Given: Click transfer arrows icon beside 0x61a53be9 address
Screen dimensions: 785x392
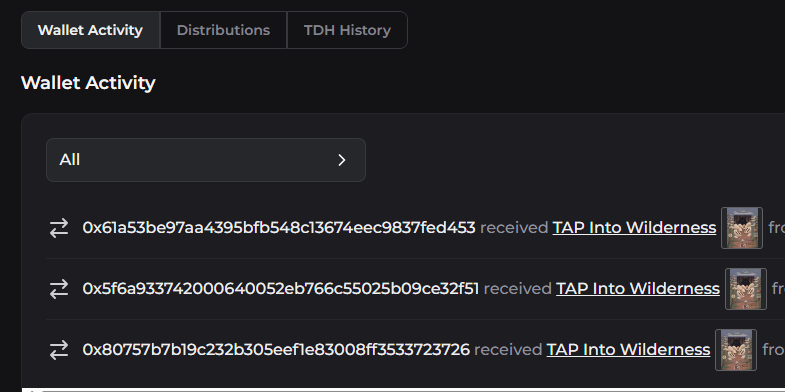Looking at the screenshot, I should coord(59,228).
